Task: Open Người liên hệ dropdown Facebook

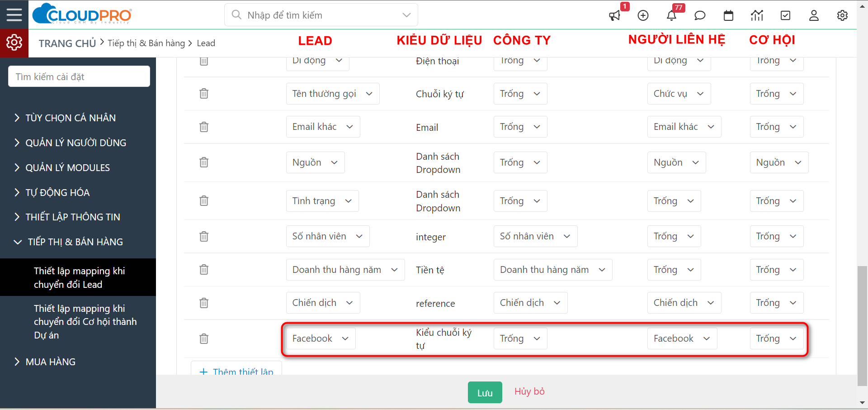Action: tap(682, 338)
